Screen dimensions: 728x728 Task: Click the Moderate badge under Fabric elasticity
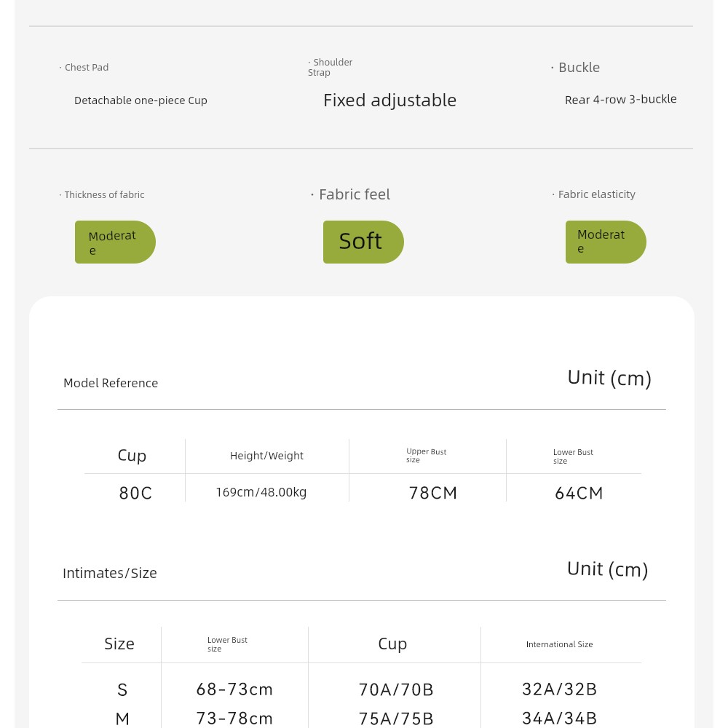point(606,242)
